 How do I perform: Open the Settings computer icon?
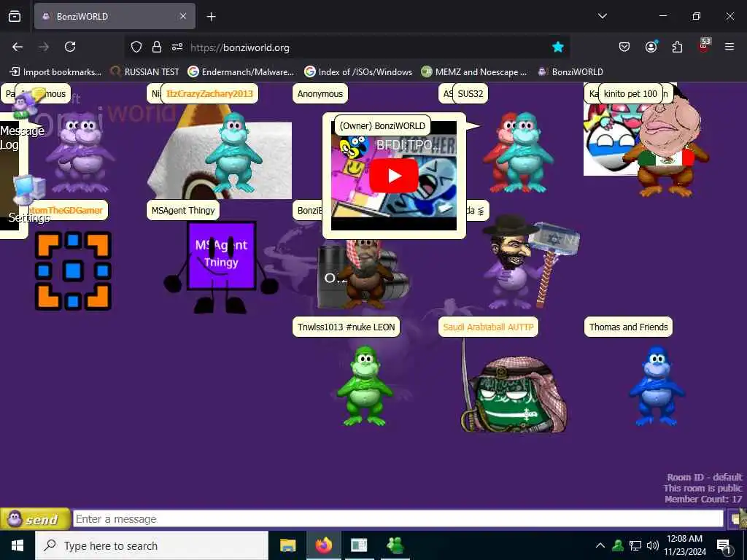[x=28, y=190]
